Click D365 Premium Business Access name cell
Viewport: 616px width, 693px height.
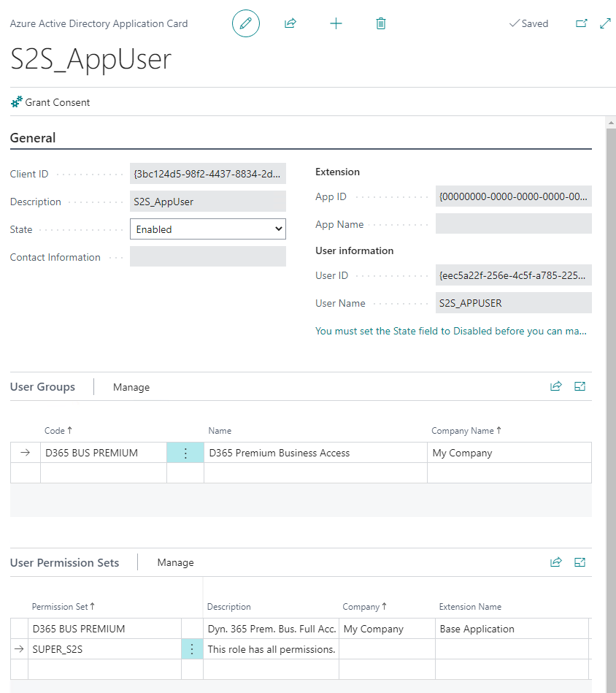[315, 453]
